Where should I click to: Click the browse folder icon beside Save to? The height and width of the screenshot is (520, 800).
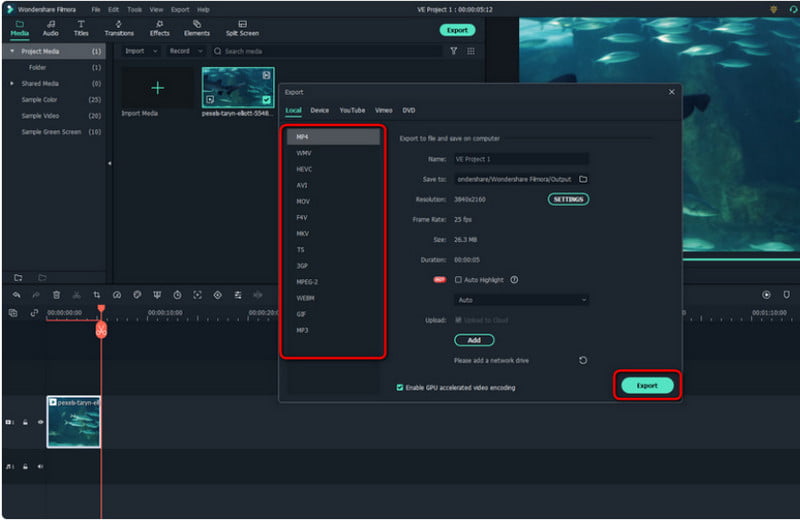(583, 179)
